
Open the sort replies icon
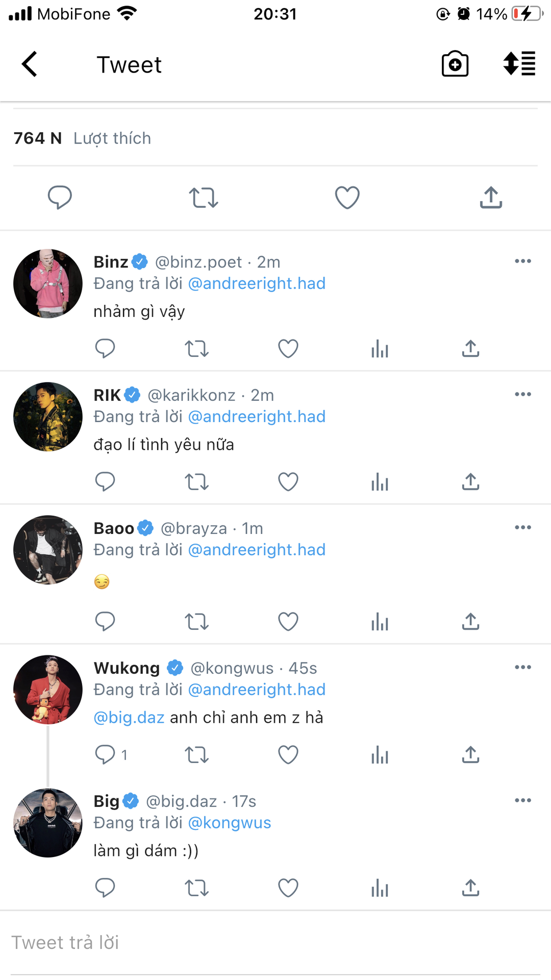519,64
